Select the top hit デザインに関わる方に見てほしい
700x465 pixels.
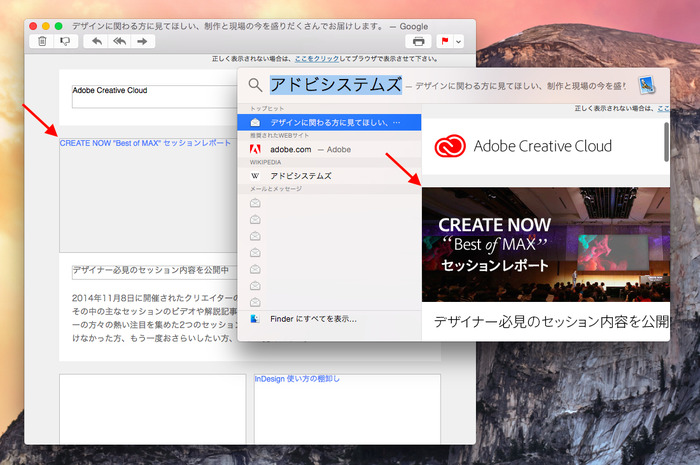pyautogui.click(x=329, y=122)
